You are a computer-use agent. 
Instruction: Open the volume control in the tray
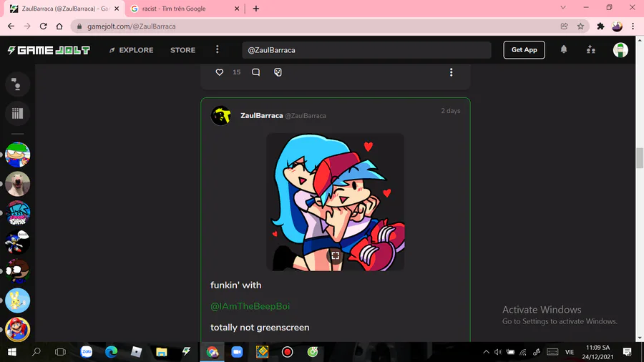click(498, 352)
